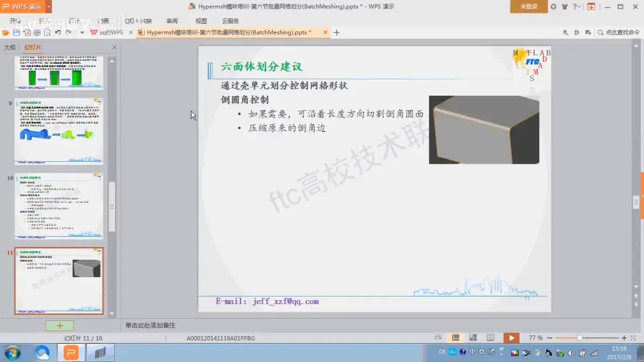The height and width of the screenshot is (362, 644).
Task: Start the slideshow with the play button
Action: 511,338
